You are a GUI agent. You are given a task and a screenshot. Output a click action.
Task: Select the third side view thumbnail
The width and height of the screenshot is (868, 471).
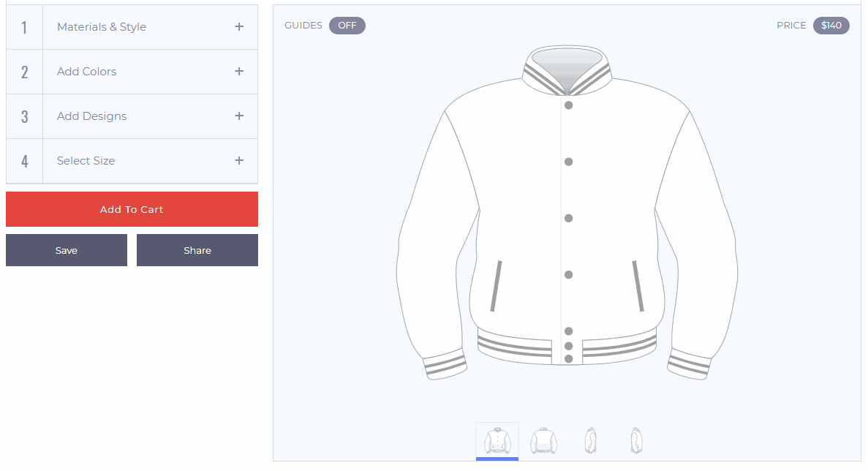(x=591, y=441)
